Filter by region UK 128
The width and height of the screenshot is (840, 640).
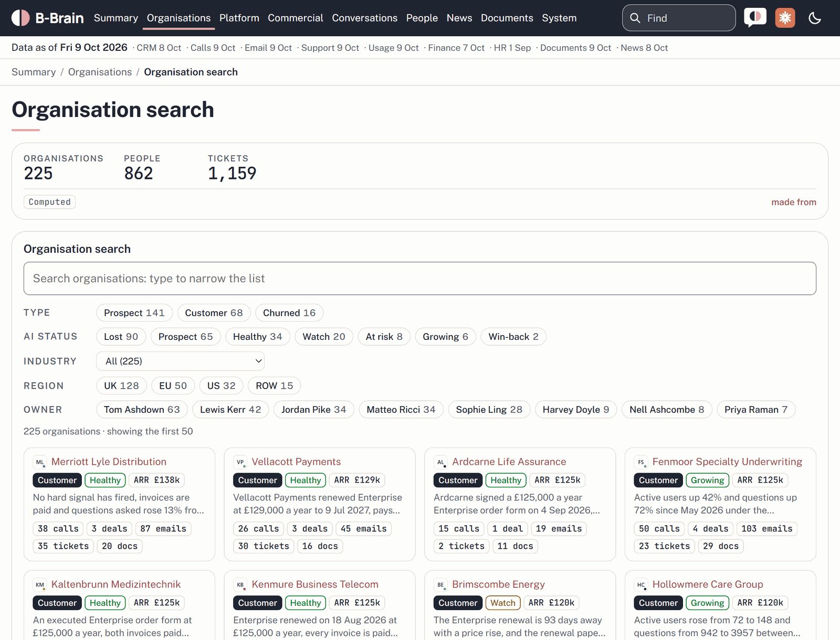click(121, 386)
